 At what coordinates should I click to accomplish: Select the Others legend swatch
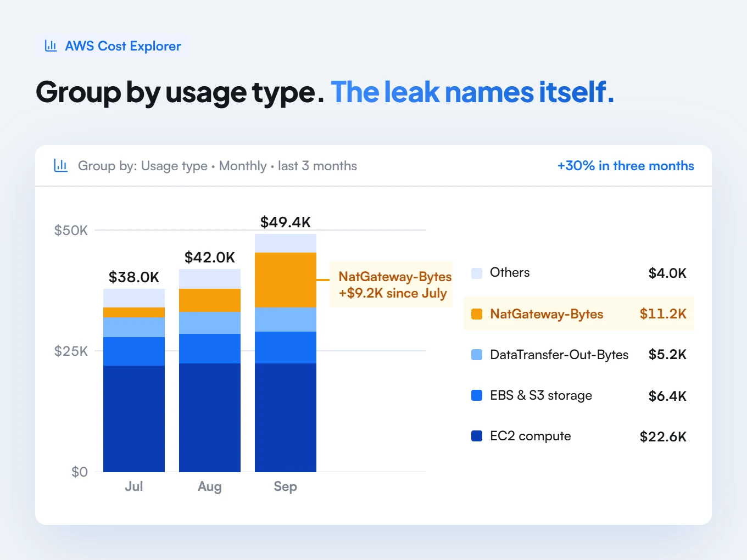tap(477, 273)
